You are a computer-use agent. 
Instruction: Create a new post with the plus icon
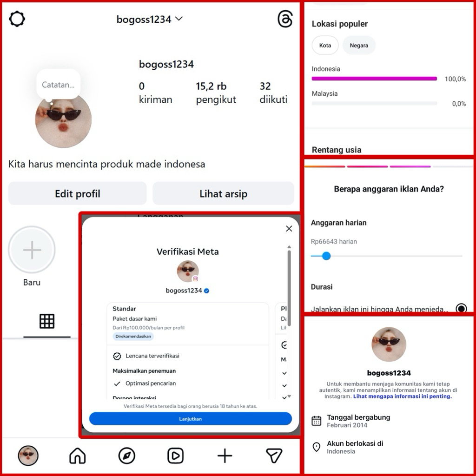[225, 456]
